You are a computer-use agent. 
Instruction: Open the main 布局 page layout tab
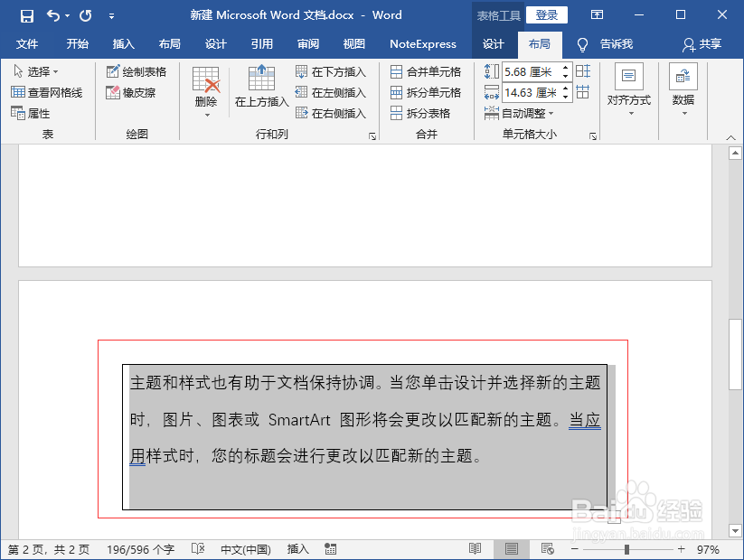[169, 44]
